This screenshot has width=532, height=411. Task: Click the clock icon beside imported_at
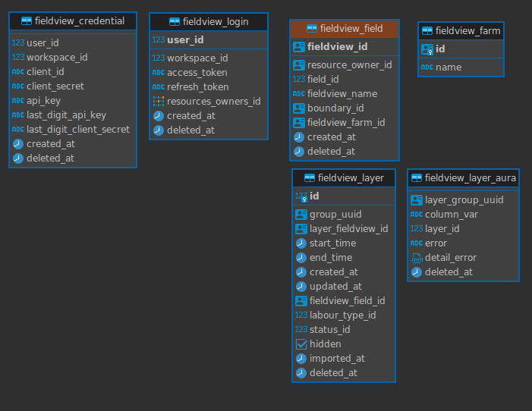(301, 359)
